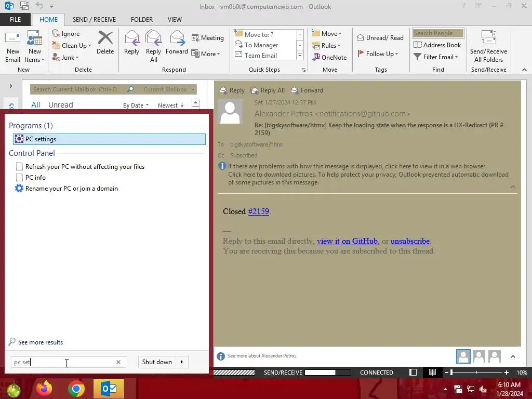Viewport: 532px width, 399px height.
Task: Zoom in with the plus button
Action: pyautogui.click(x=506, y=373)
